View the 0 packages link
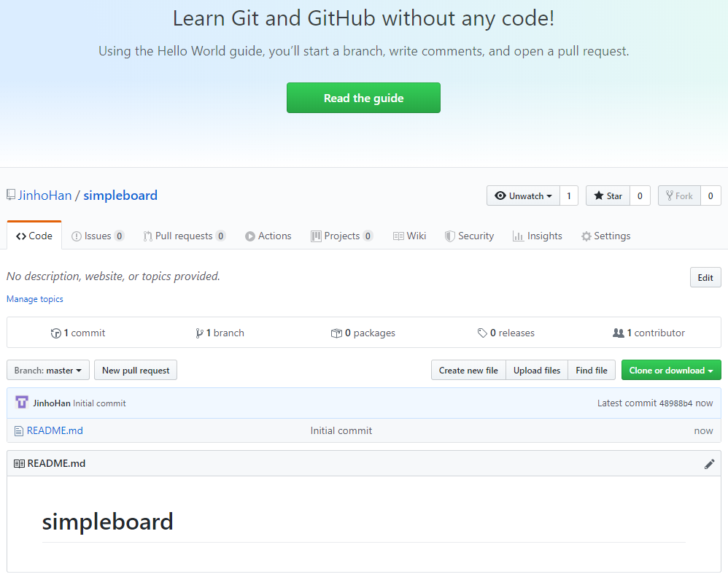728x577 pixels. (x=363, y=333)
